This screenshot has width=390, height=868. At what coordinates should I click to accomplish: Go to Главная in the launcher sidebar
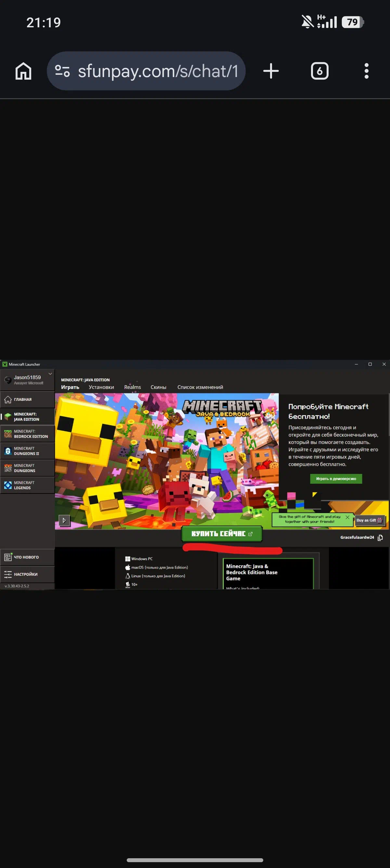tap(27, 399)
